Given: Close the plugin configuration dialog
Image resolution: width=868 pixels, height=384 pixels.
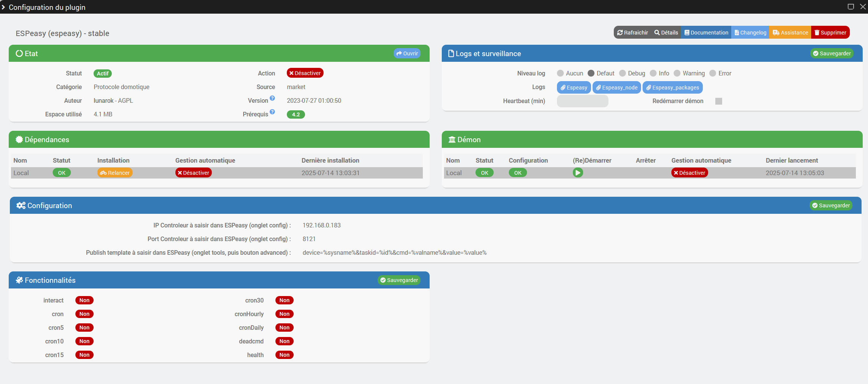Looking at the screenshot, I should 863,6.
